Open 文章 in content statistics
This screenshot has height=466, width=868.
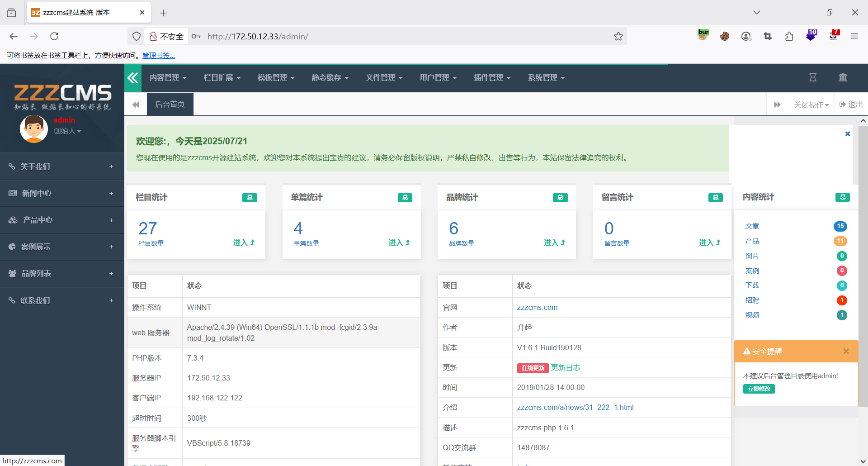[x=752, y=226]
